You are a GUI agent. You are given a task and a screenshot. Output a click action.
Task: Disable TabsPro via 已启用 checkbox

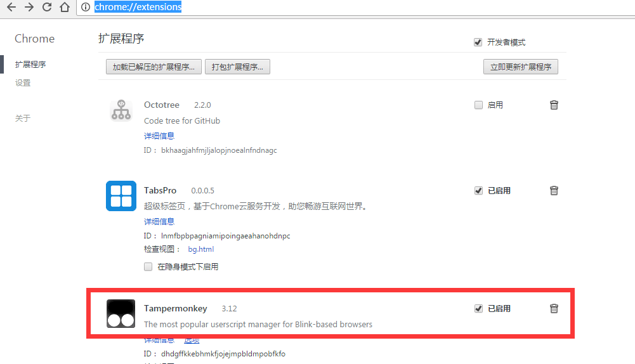point(478,190)
